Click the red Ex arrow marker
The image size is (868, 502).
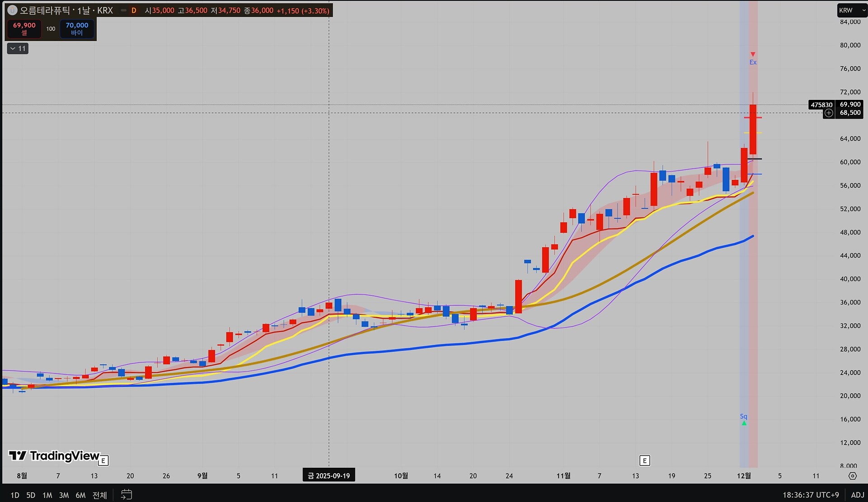point(753,55)
